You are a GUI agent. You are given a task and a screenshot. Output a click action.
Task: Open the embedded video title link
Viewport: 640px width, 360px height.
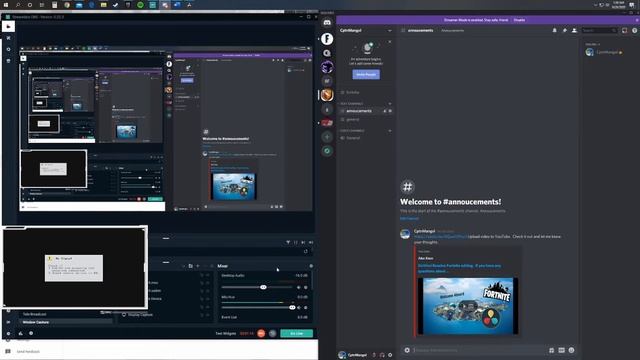(x=459, y=268)
